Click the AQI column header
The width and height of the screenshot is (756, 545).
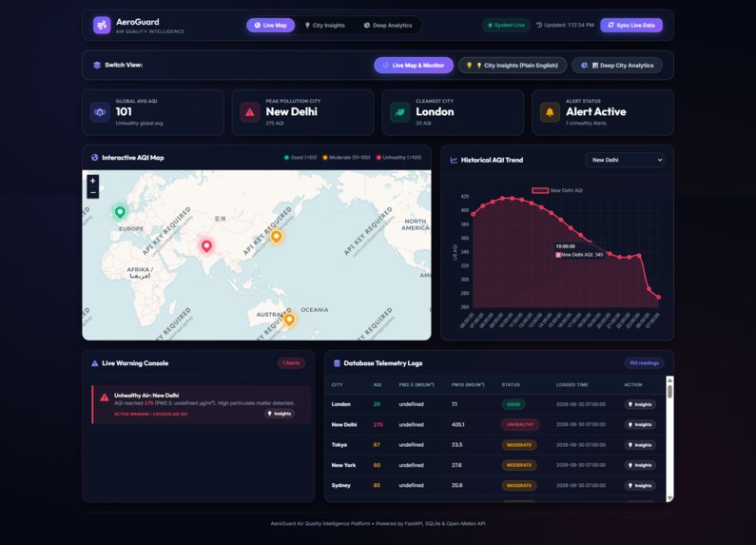tap(378, 385)
